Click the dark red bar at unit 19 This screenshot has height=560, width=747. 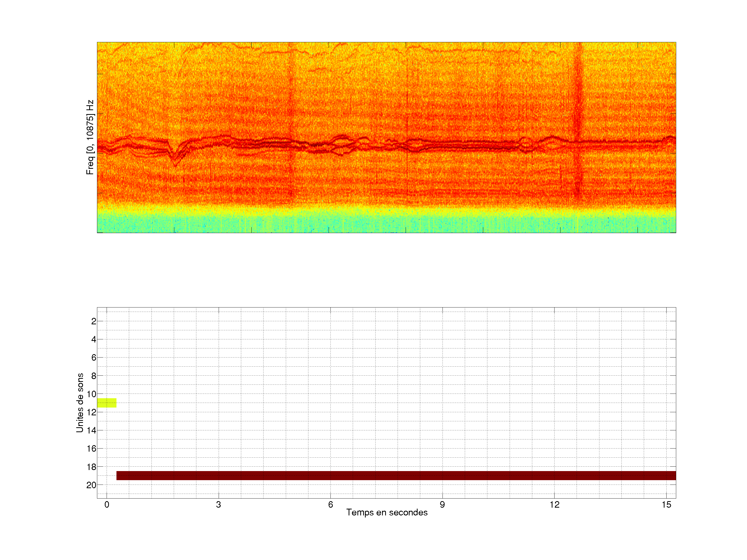click(x=396, y=475)
